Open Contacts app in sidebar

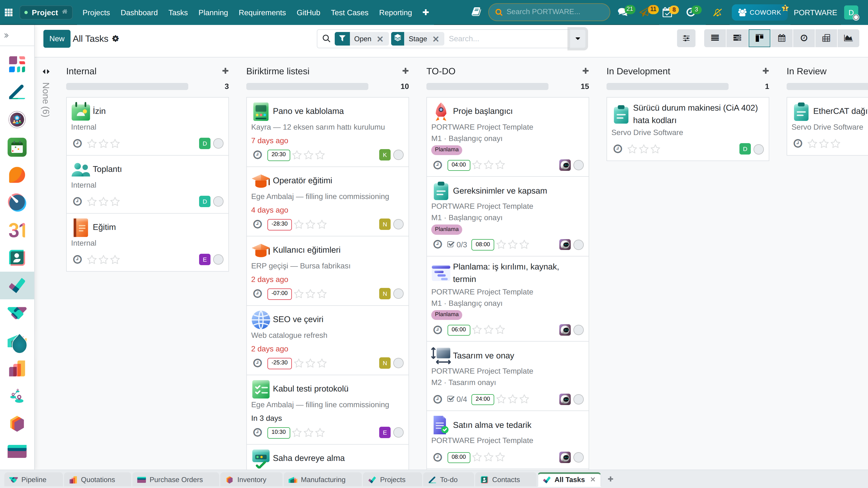[17, 258]
